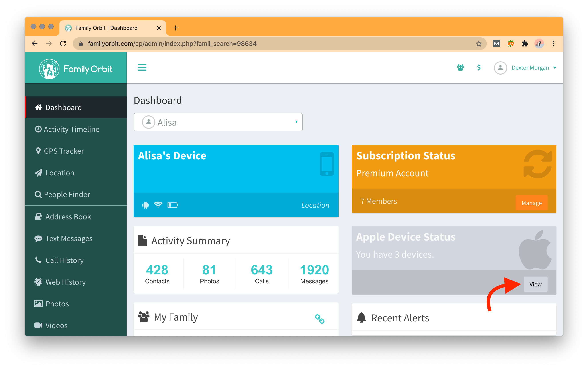Screen dimensions: 588x369
Task: Click the Manage subscription button
Action: coord(531,203)
